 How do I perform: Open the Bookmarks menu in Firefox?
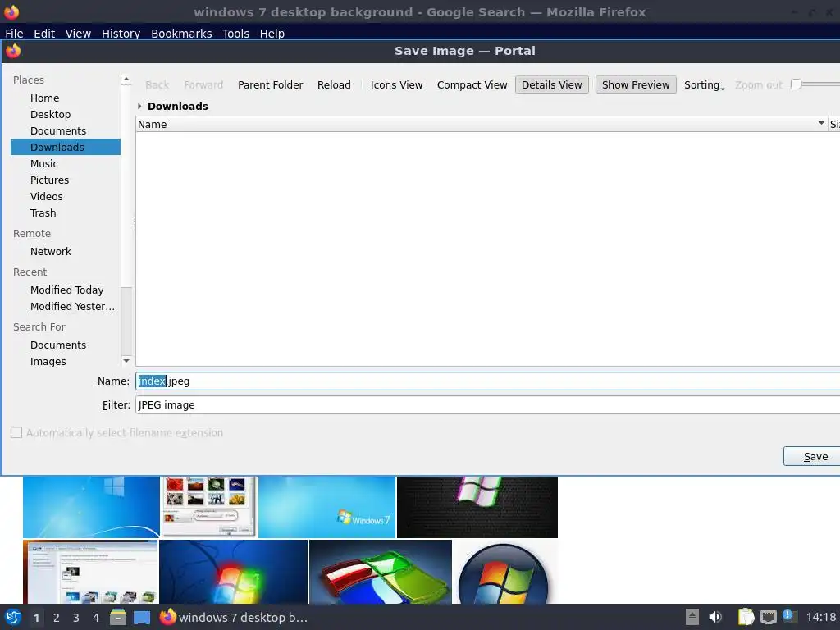pos(181,33)
